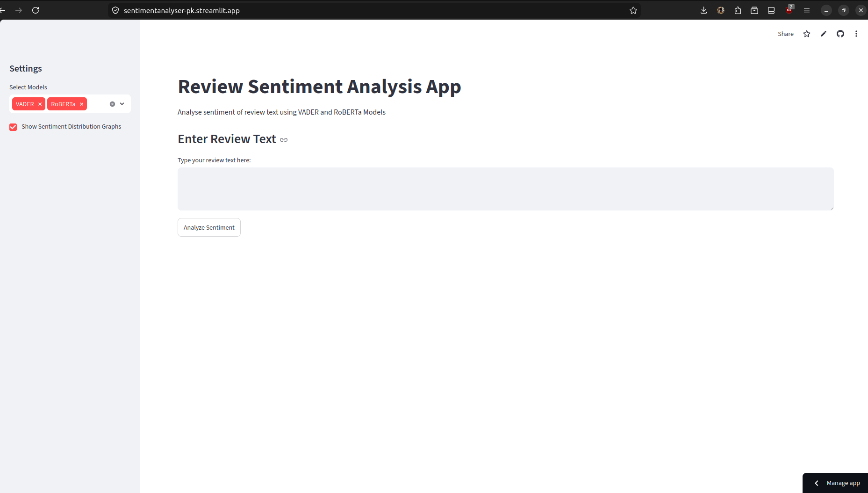Screen dimensions: 868x493
Task: Click the app description subtitle text
Action: 281,112
